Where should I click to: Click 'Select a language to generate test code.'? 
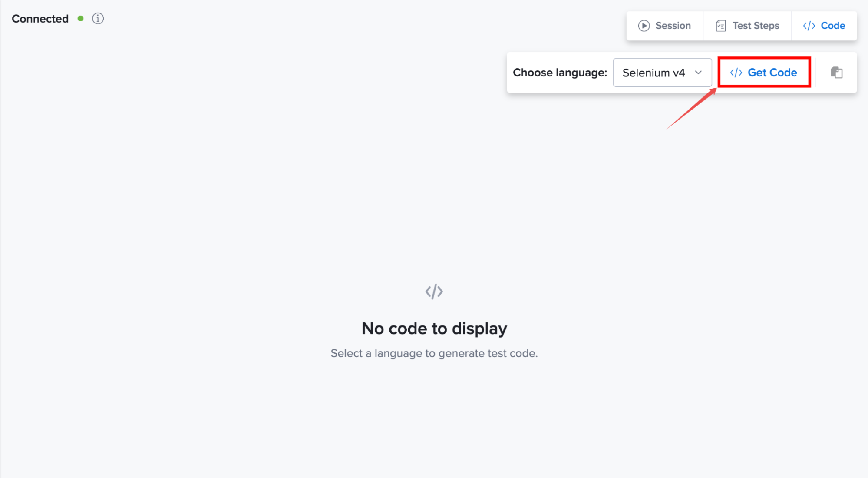tap(434, 353)
